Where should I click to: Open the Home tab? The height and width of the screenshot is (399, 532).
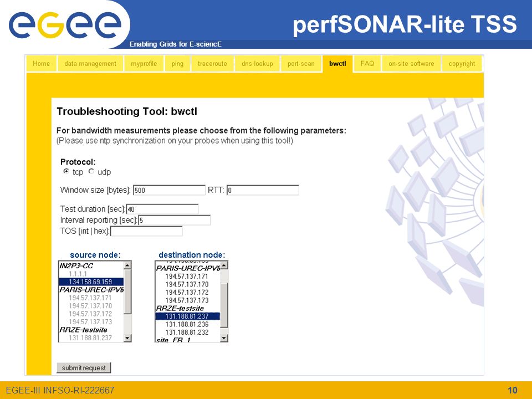pyautogui.click(x=42, y=64)
